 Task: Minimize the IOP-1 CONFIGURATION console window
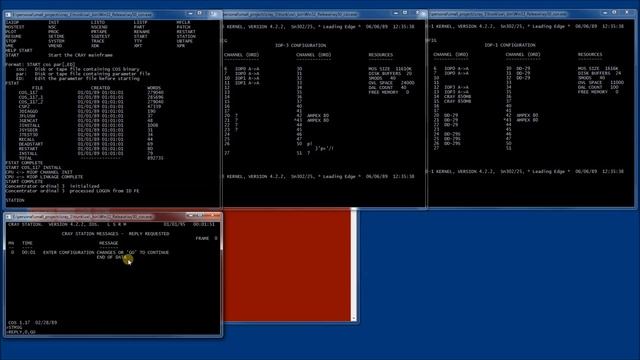(605, 13)
